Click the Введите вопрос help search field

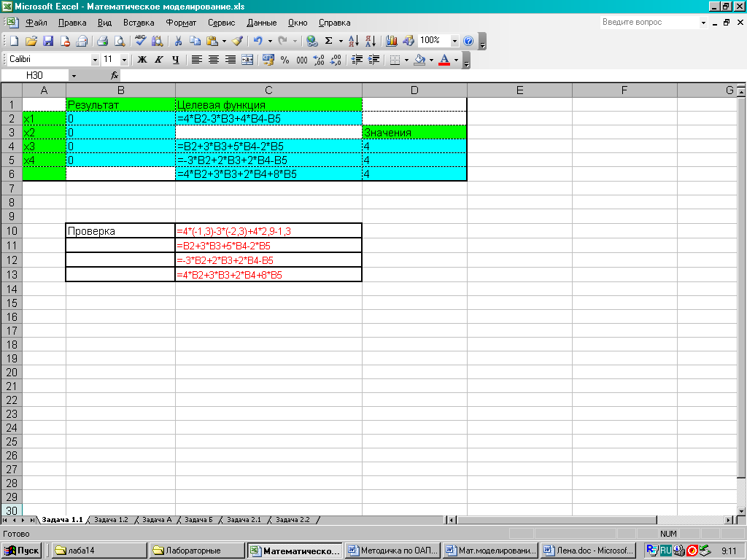[x=650, y=22]
